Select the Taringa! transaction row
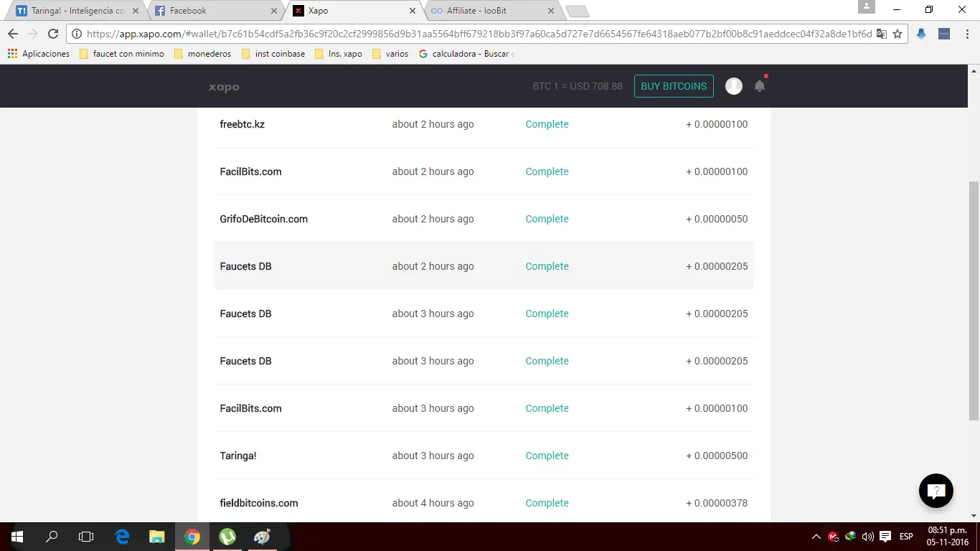The width and height of the screenshot is (980, 551). [484, 456]
